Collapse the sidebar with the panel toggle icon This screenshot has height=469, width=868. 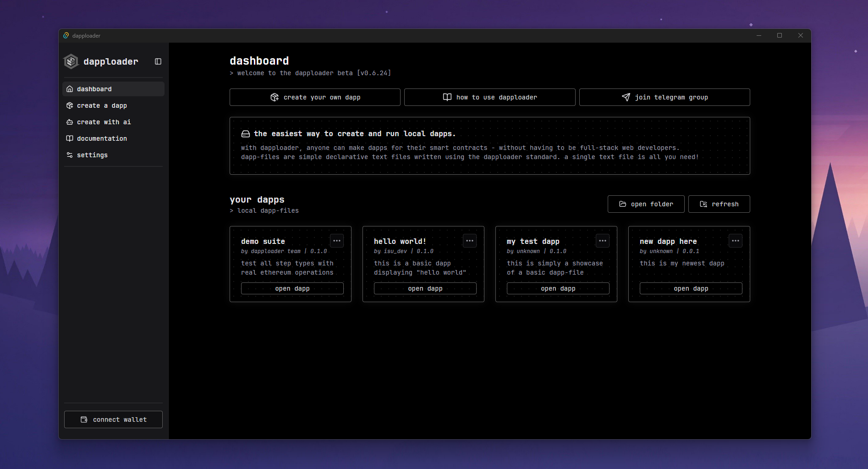click(x=158, y=61)
